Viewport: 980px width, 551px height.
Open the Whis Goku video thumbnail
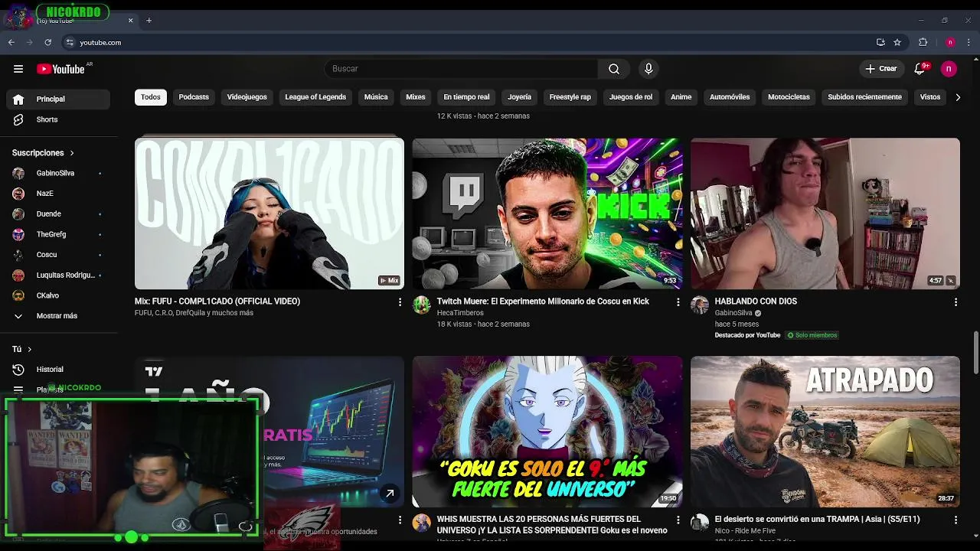coord(547,432)
